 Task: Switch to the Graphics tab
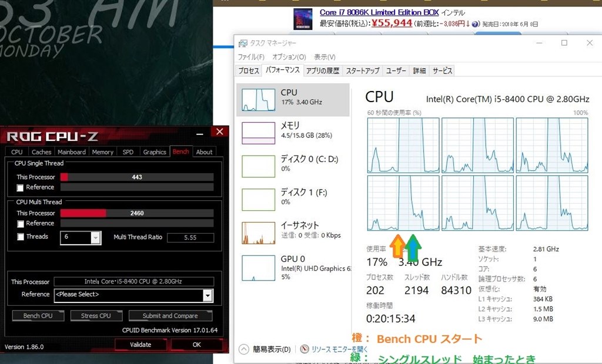[x=155, y=152]
